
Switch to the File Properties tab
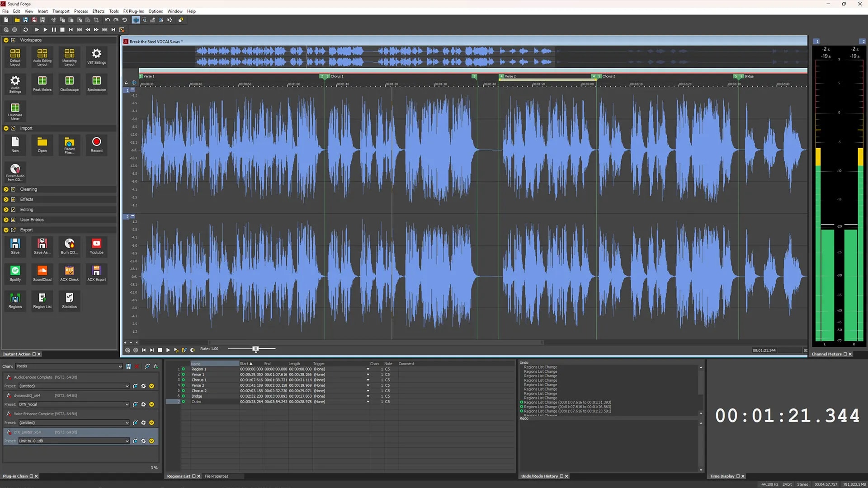tap(217, 476)
